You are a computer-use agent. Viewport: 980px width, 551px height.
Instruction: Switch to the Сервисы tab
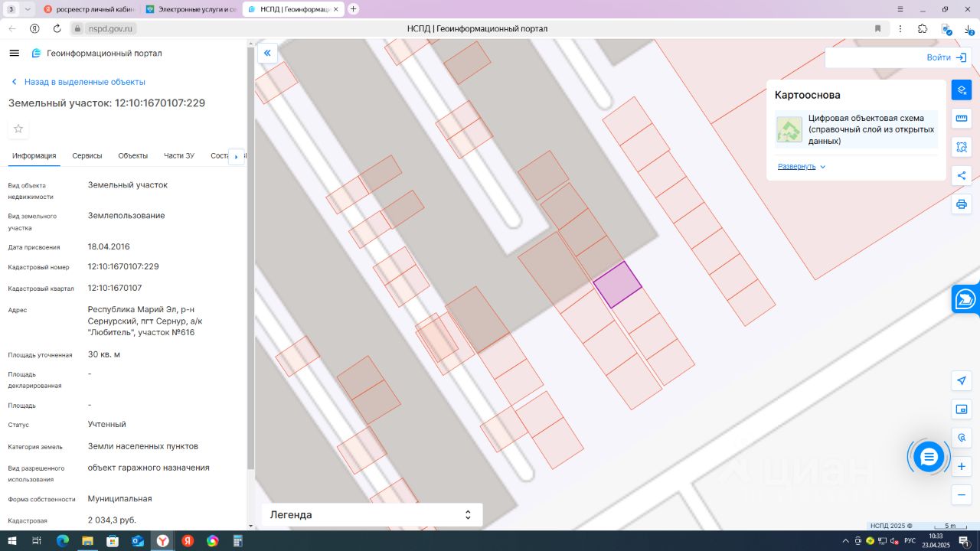tap(87, 155)
